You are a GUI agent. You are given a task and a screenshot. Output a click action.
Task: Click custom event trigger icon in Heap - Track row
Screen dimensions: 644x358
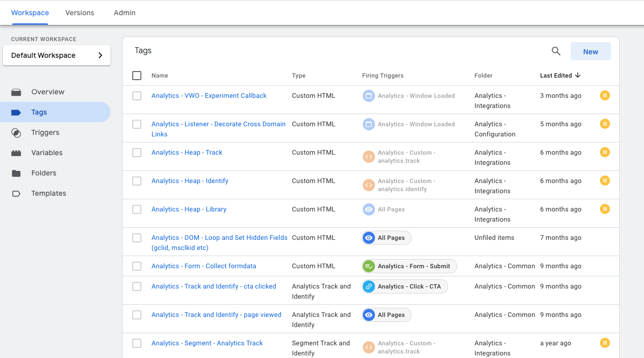pos(369,157)
